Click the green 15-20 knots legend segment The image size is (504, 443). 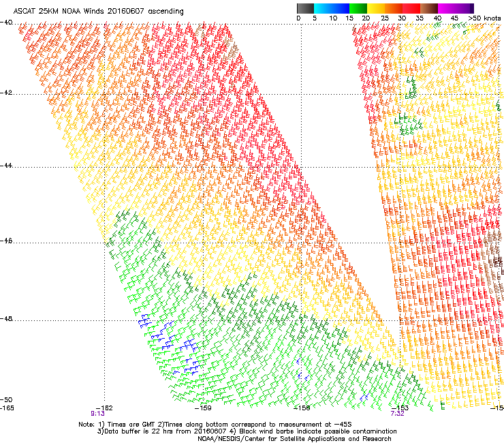click(x=358, y=8)
